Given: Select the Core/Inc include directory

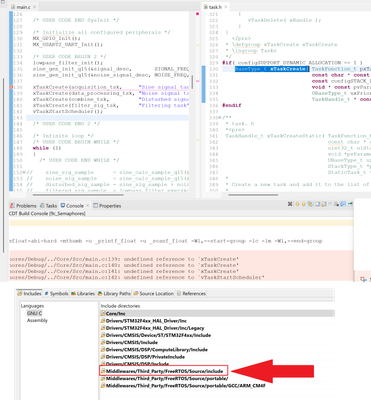Looking at the screenshot, I should (x=217, y=313).
